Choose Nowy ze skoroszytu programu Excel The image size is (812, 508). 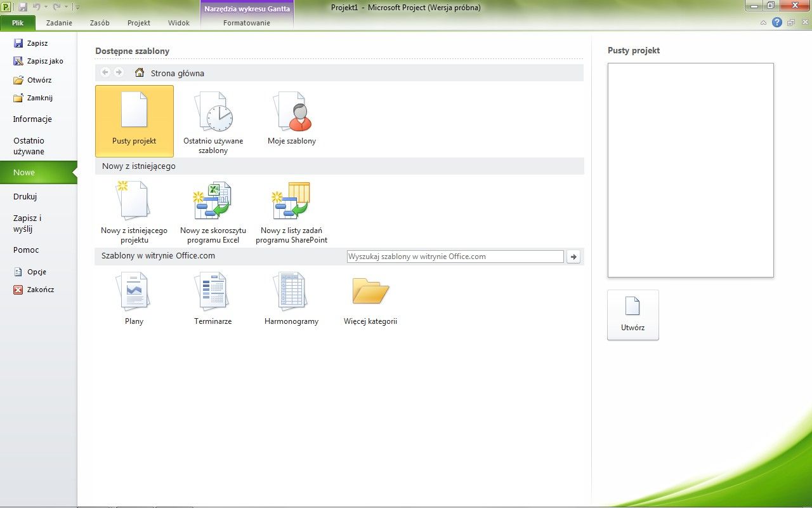[x=213, y=211]
